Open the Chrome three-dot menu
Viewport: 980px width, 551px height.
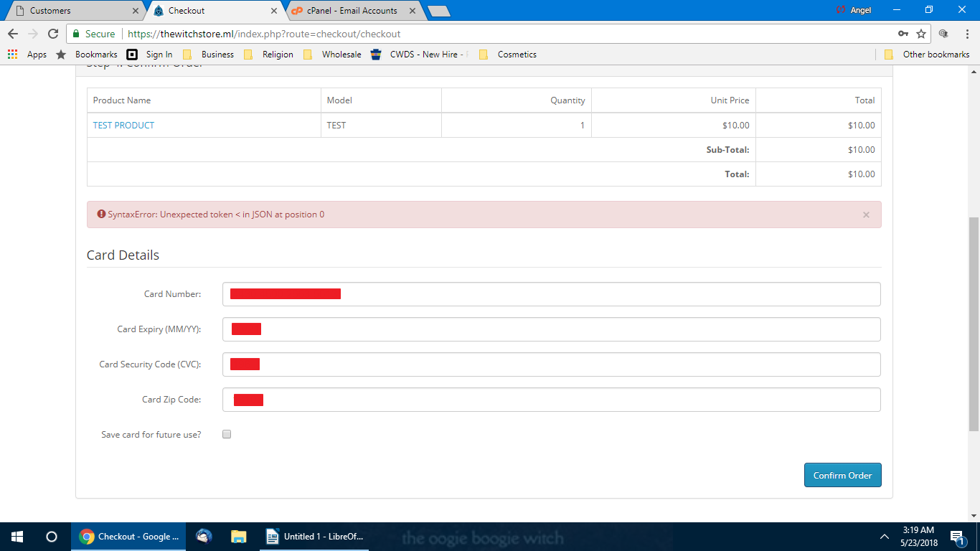point(966,34)
